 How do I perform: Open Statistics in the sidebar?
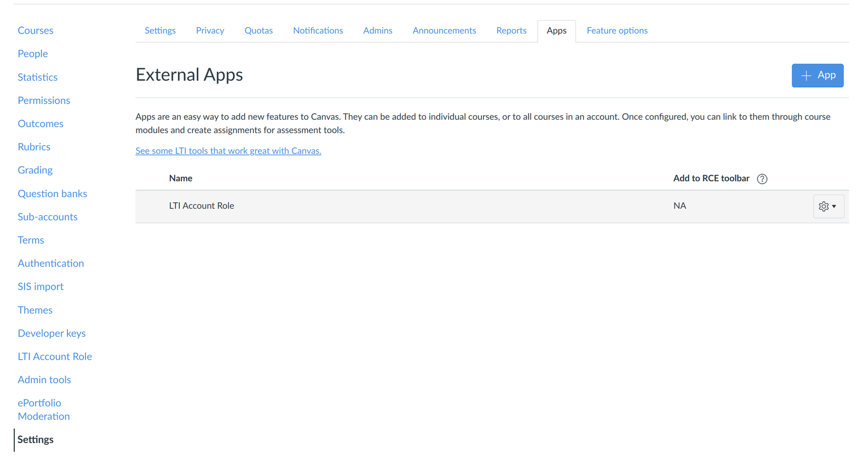(37, 77)
